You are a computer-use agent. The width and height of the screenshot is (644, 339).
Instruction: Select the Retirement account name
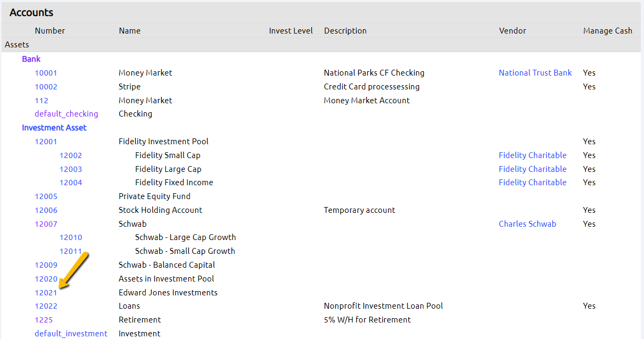pos(139,320)
